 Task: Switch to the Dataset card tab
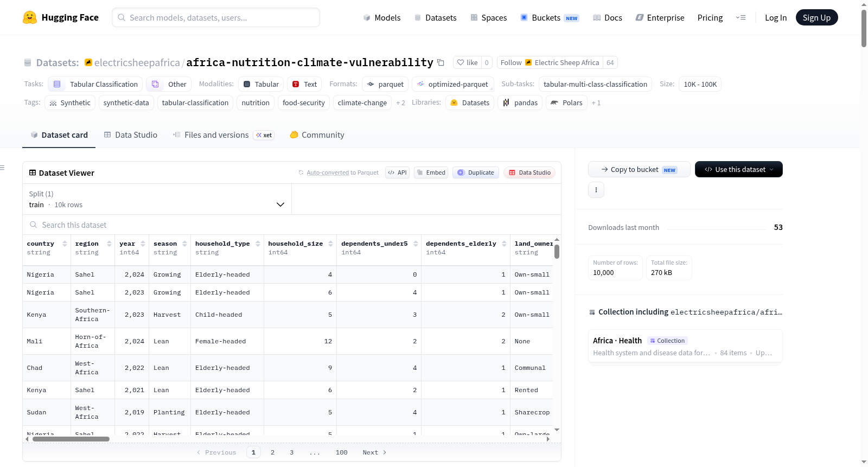59,135
